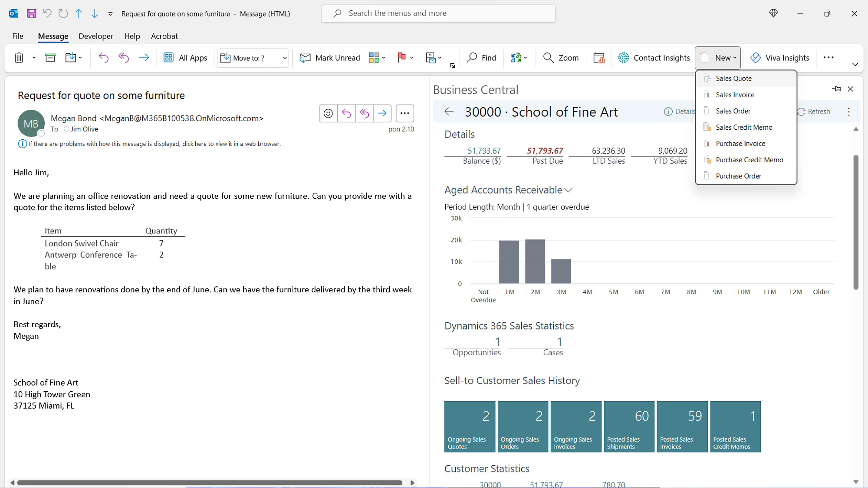Launch Viva Insights

point(779,57)
